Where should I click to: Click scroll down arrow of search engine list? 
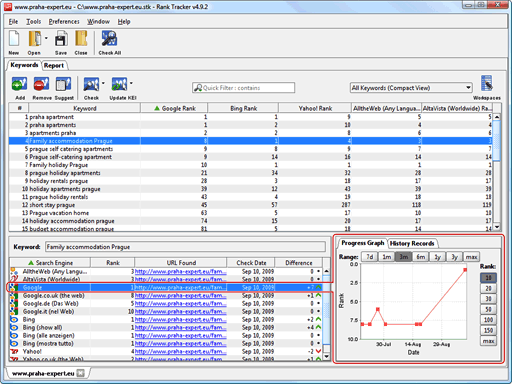pos(327,356)
